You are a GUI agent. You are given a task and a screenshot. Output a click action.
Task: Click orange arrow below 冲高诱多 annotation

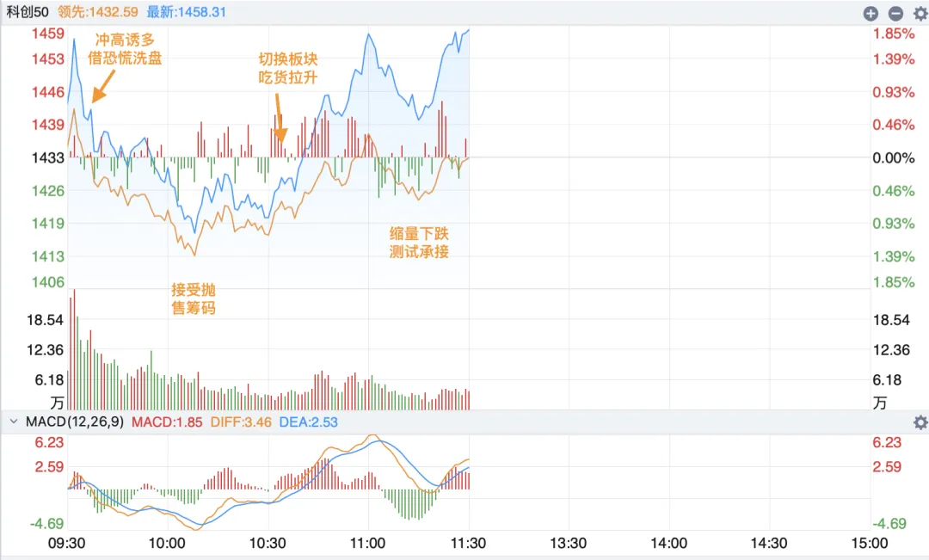[x=103, y=86]
